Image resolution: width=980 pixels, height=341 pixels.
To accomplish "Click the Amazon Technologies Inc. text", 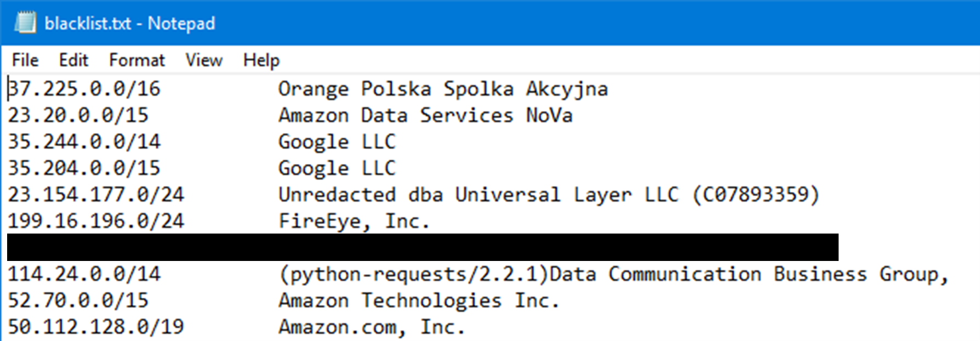I will pos(419,300).
